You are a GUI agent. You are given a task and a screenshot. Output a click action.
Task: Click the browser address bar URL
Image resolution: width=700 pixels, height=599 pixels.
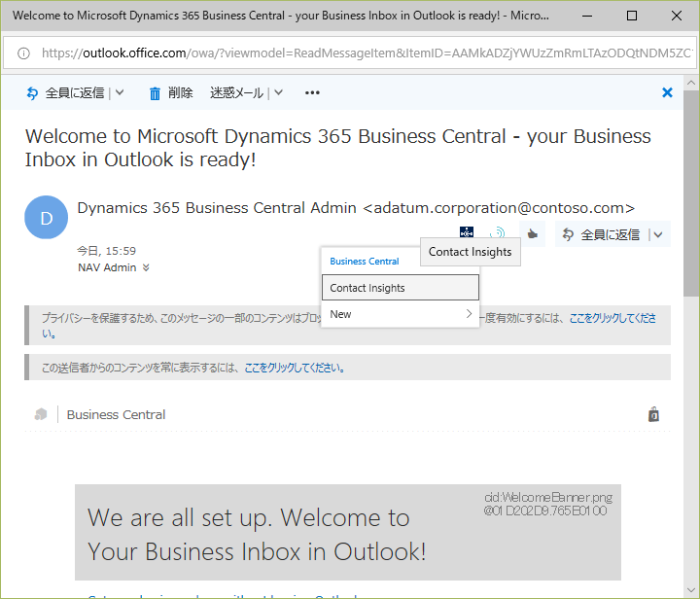367,53
